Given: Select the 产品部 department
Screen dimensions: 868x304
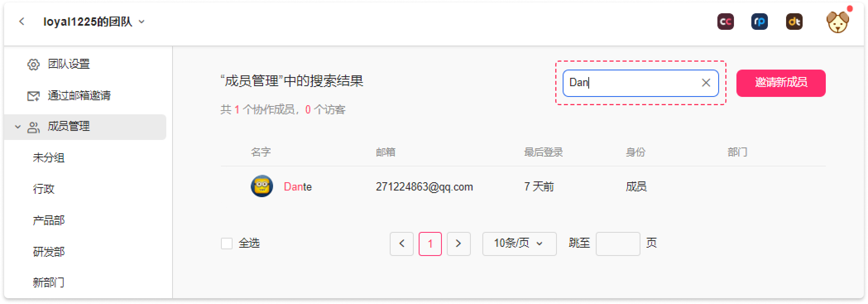Looking at the screenshot, I should (48, 220).
